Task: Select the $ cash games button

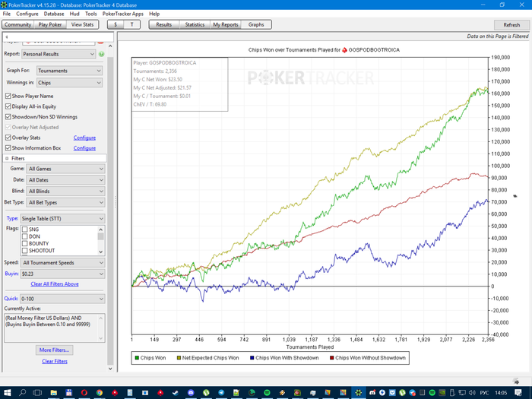Action: pos(116,24)
